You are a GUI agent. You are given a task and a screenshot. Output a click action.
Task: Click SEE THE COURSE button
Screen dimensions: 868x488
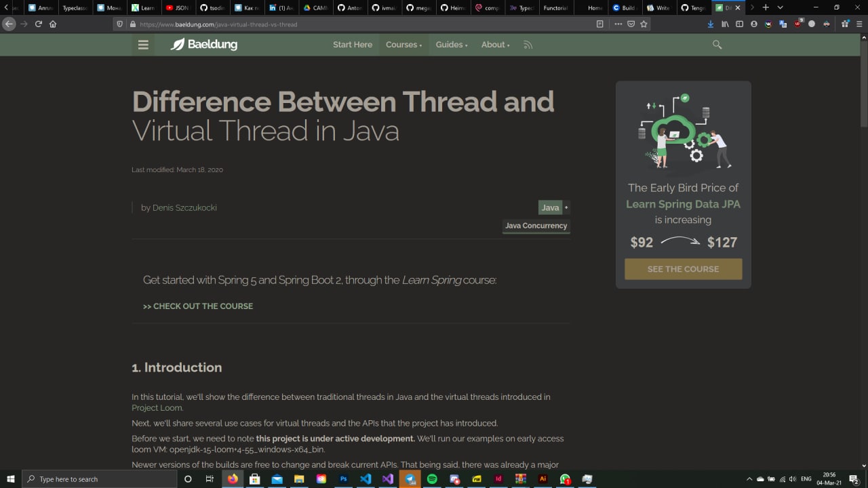[x=683, y=269]
